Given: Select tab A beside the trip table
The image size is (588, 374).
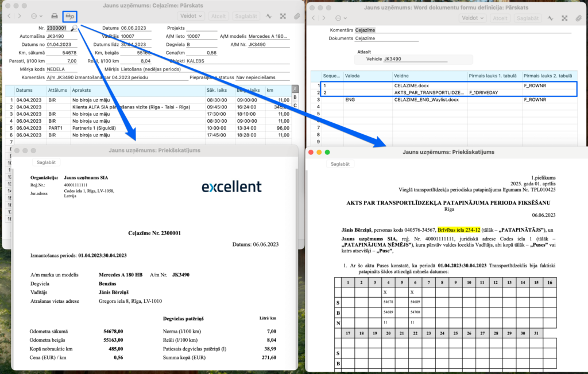Looking at the screenshot, I should point(295,89).
